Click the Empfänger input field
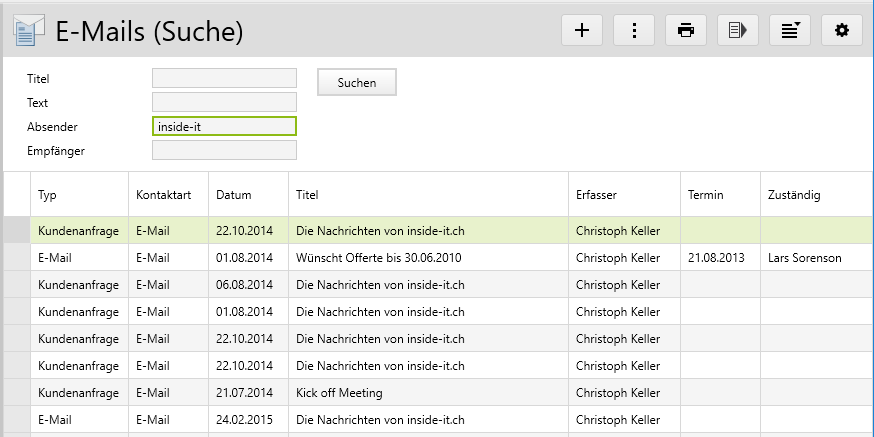This screenshot has height=437, width=874. coord(224,150)
